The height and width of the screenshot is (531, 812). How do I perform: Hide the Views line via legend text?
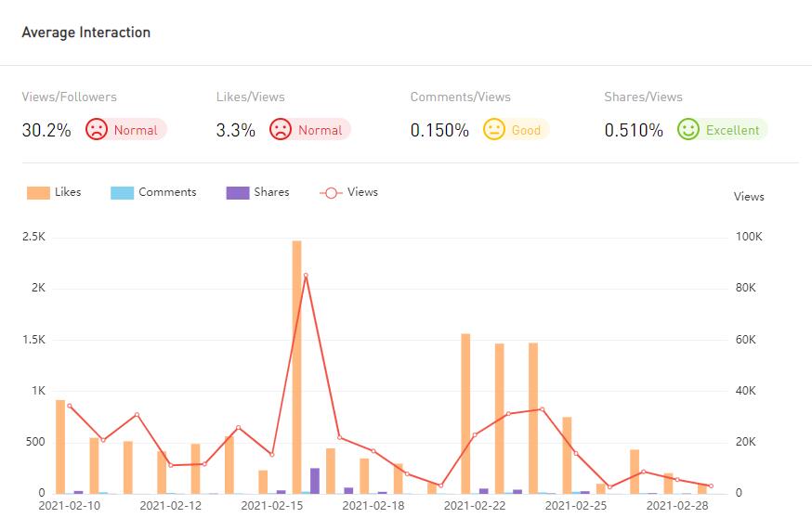click(x=362, y=192)
